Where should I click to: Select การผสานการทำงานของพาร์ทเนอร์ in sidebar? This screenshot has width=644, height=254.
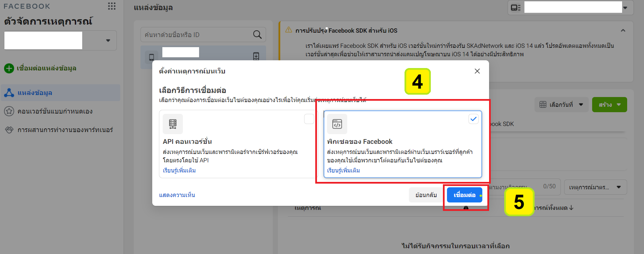pyautogui.click(x=61, y=130)
